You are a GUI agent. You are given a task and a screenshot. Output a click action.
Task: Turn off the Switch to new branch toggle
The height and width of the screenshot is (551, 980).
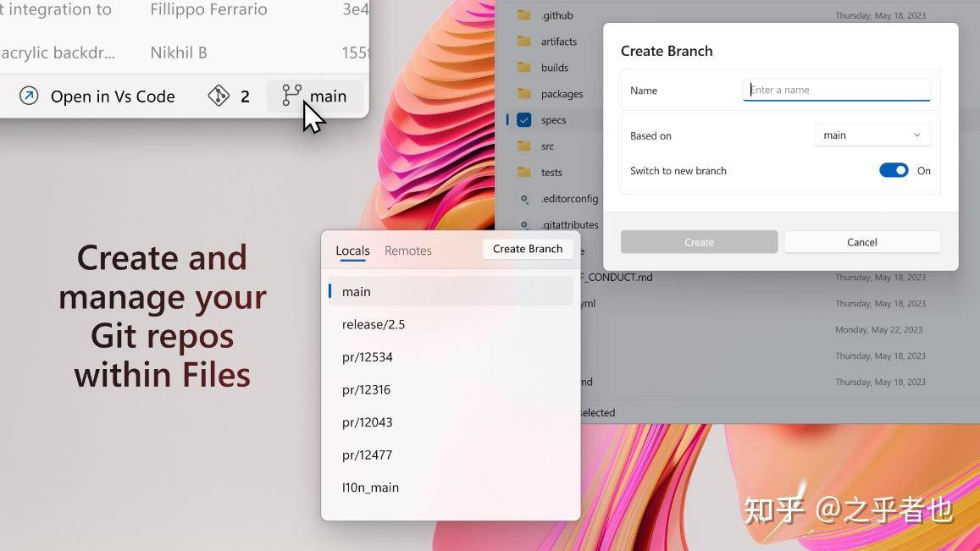click(x=894, y=171)
